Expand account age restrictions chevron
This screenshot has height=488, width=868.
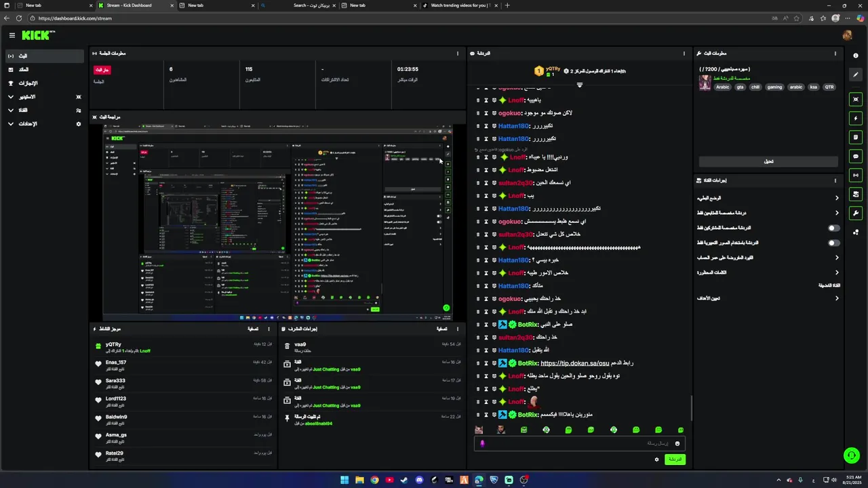837,258
